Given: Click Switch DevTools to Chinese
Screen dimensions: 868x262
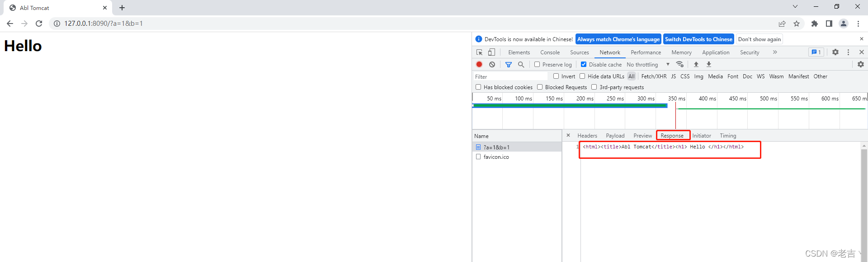Looking at the screenshot, I should (698, 39).
